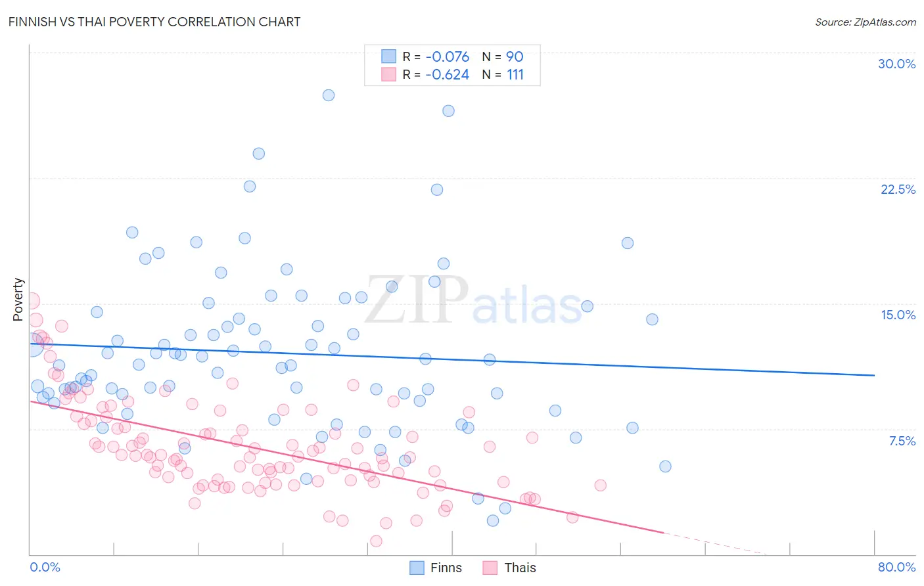Image resolution: width=924 pixels, height=586 pixels.
Task: Click the 30.0% y-axis label
Action: [x=896, y=64]
